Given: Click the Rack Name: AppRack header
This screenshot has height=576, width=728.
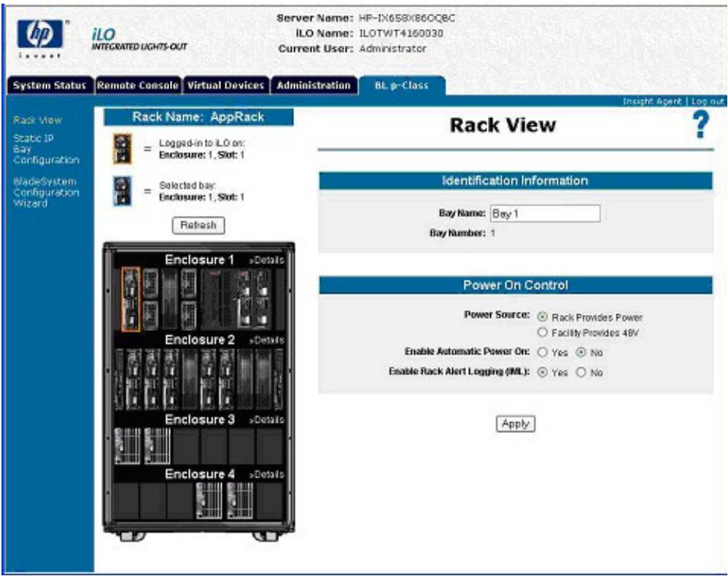Looking at the screenshot, I should (198, 117).
